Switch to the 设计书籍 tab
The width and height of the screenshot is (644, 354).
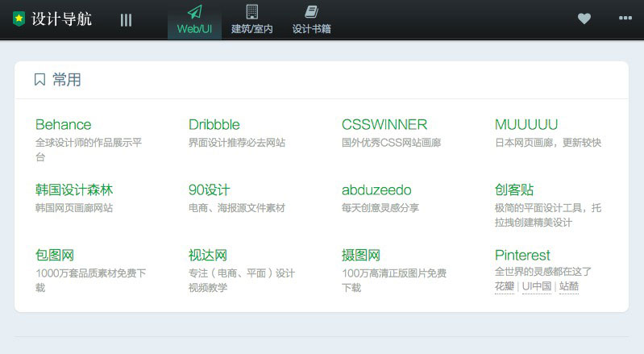tap(311, 29)
